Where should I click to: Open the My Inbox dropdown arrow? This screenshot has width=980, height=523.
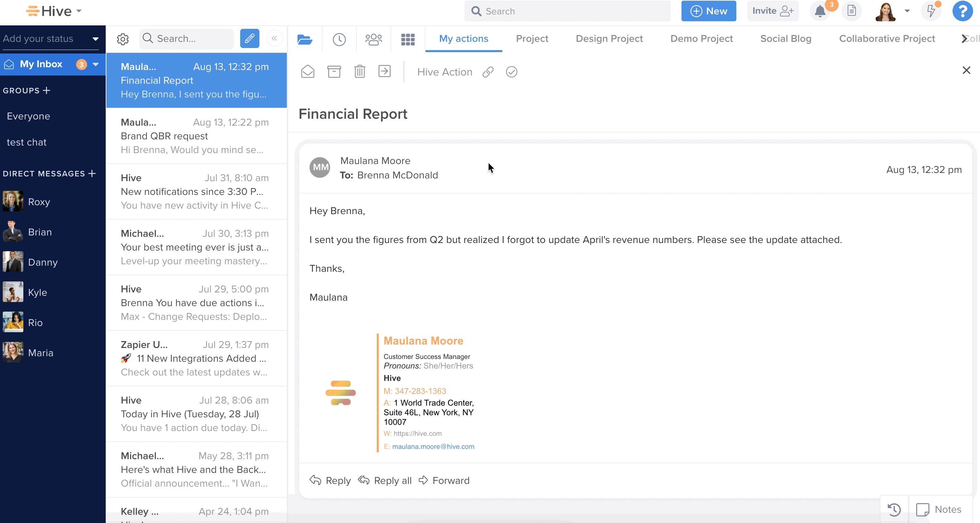96,64
